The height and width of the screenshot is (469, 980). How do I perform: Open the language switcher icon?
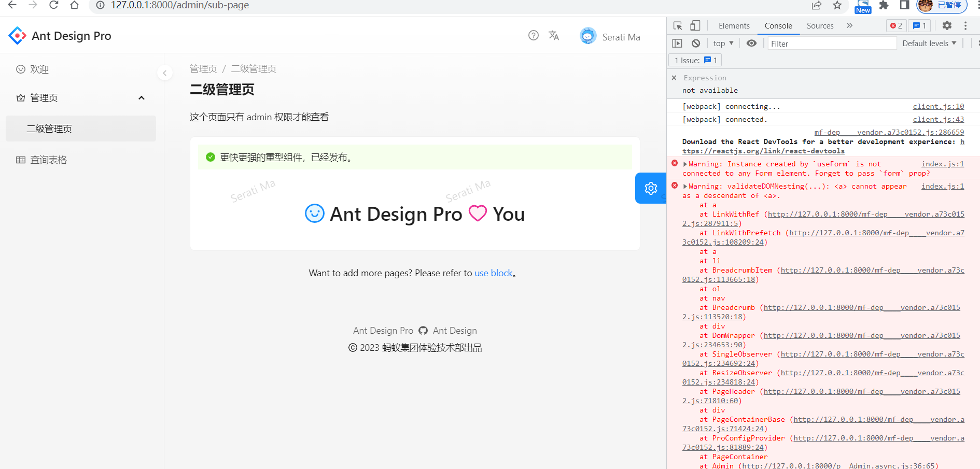coord(554,35)
